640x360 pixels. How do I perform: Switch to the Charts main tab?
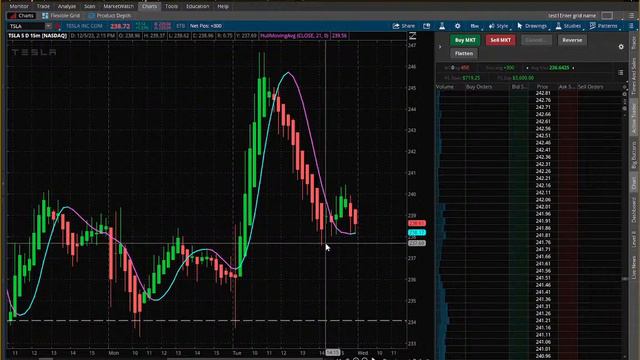(149, 6)
